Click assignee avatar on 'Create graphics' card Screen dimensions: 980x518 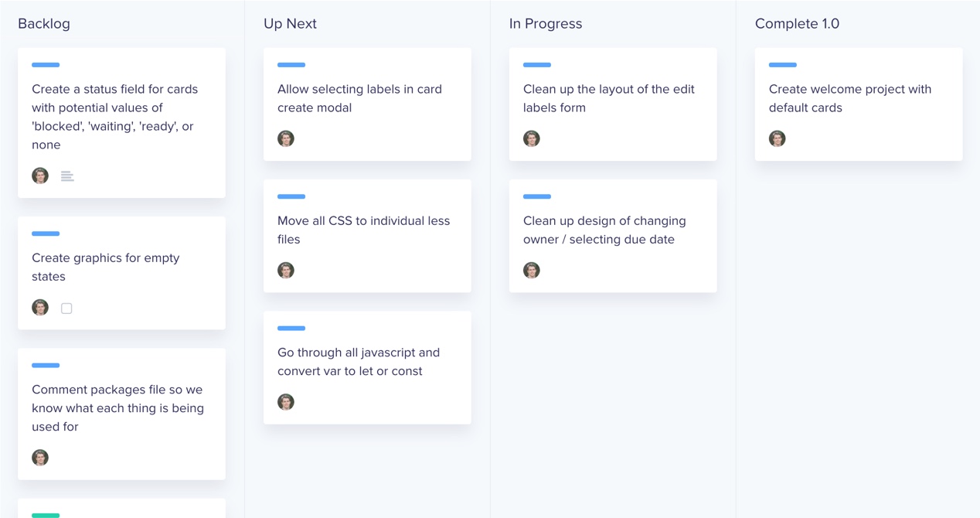point(40,308)
